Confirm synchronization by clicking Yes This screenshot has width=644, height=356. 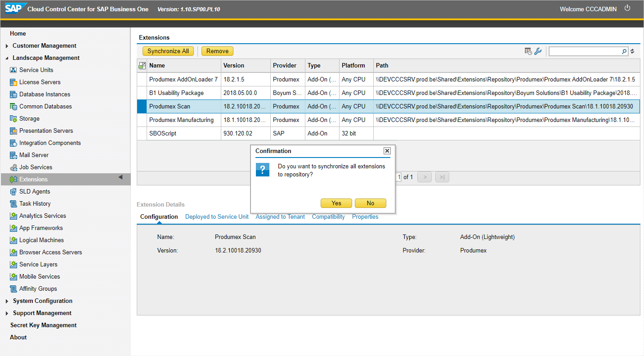[x=336, y=203]
